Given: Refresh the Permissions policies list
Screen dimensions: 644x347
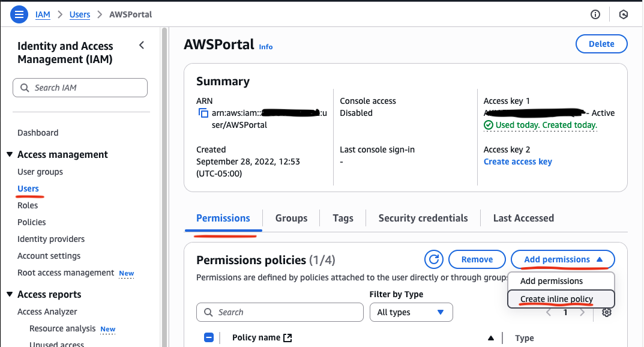Looking at the screenshot, I should (434, 259).
